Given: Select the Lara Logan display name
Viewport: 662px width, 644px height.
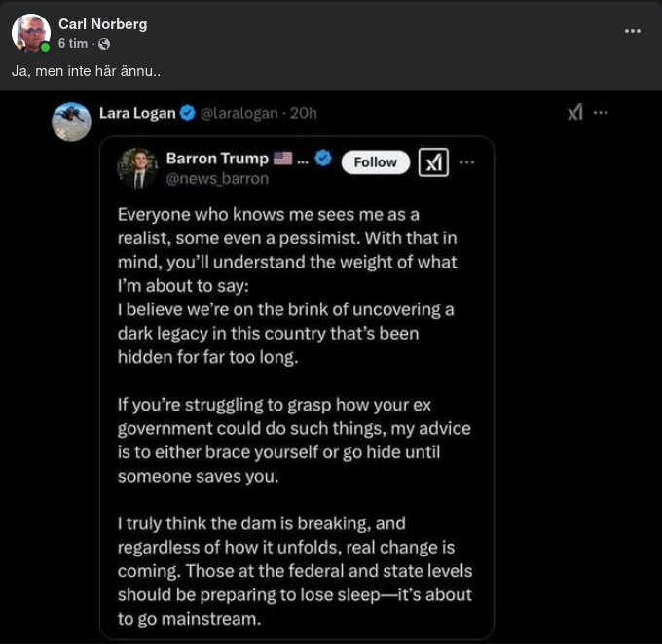Looking at the screenshot, I should pyautogui.click(x=137, y=113).
